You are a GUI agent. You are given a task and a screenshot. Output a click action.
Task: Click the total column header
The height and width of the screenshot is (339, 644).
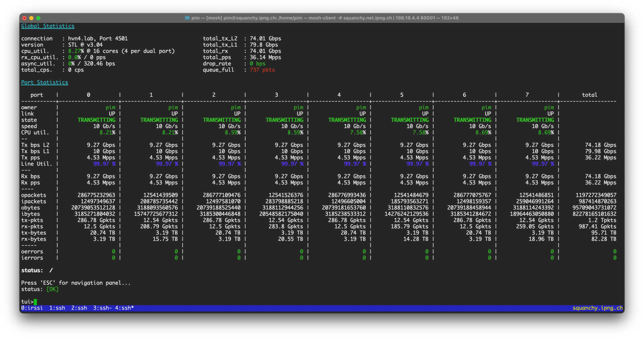(x=589, y=95)
